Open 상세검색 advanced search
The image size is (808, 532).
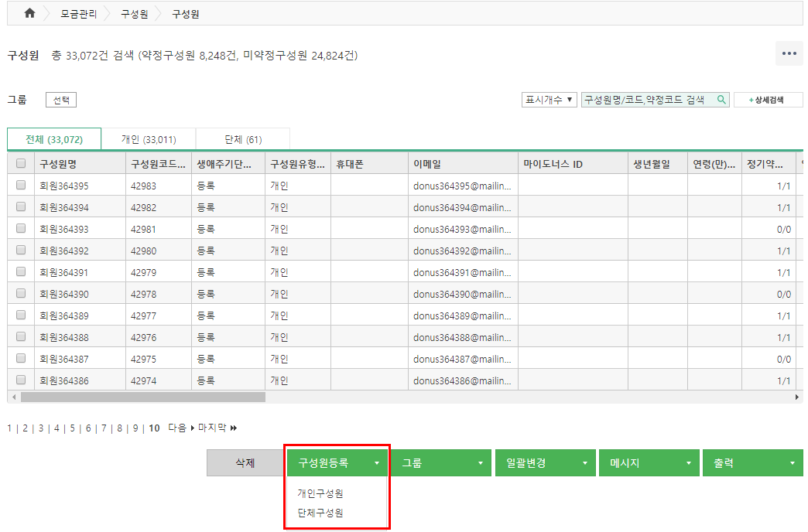pyautogui.click(x=769, y=100)
